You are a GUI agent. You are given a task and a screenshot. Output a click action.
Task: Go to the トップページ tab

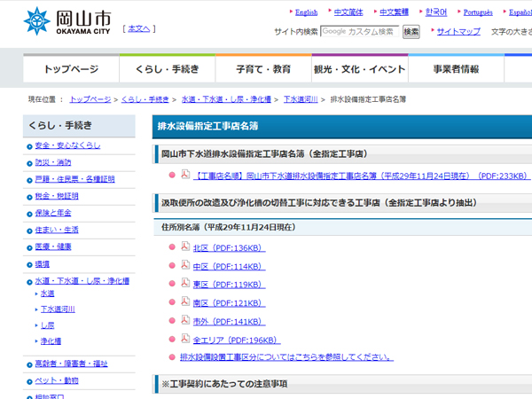[72, 69]
